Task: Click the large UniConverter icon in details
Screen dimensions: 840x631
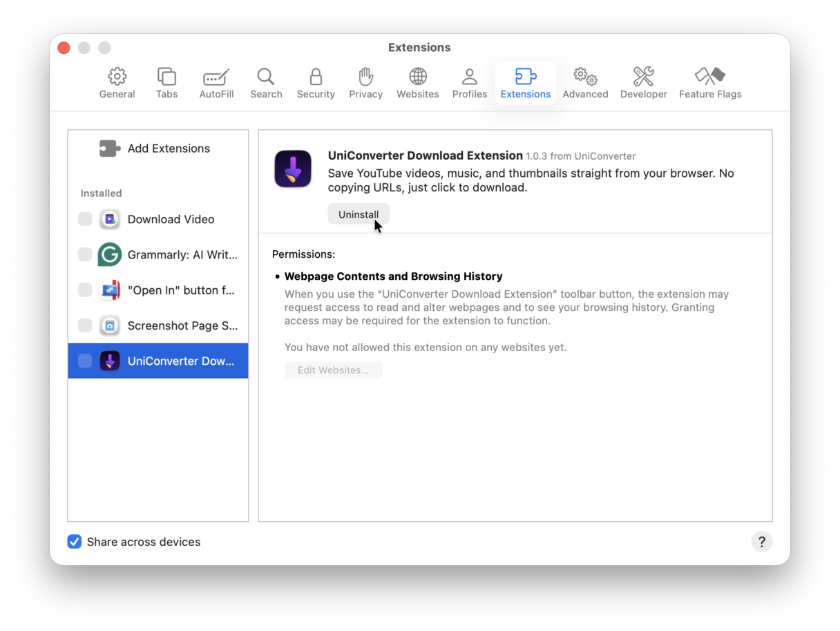Action: pos(293,169)
